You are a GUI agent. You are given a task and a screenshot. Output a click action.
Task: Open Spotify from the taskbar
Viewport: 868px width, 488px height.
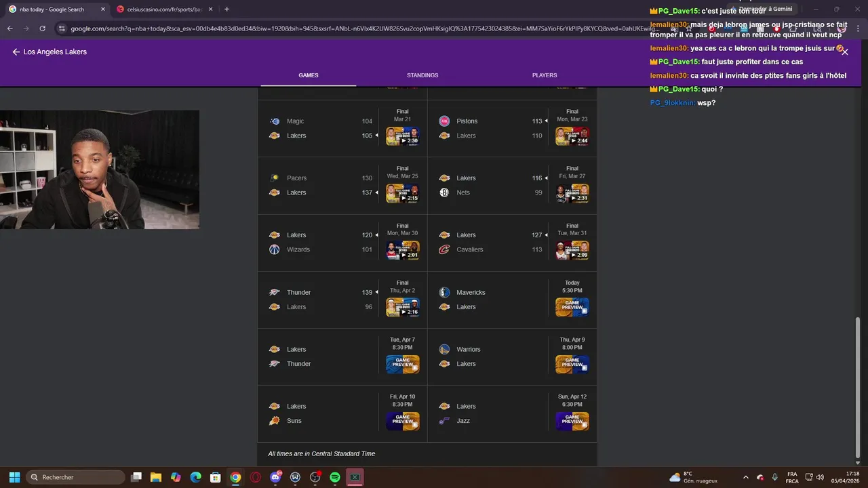tap(335, 477)
